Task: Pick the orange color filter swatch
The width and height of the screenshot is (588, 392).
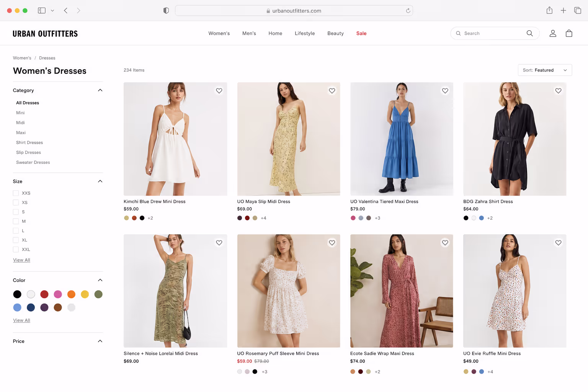Action: 71,294
